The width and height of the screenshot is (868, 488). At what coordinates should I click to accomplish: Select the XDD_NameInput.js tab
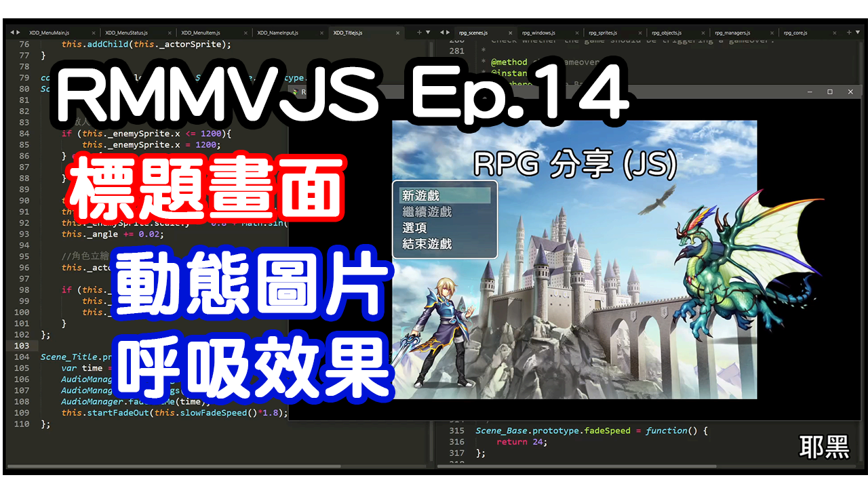pyautogui.click(x=278, y=32)
